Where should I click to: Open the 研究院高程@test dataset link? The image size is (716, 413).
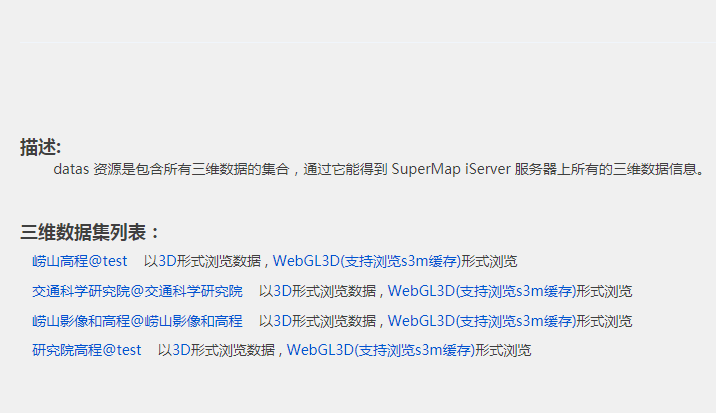pyautogui.click(x=86, y=350)
